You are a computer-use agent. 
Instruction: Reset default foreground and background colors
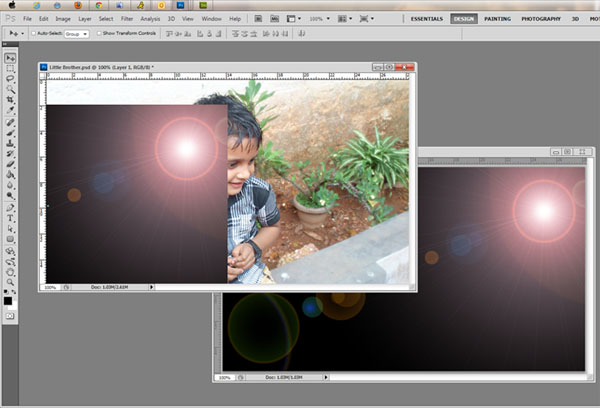pyautogui.click(x=6, y=292)
